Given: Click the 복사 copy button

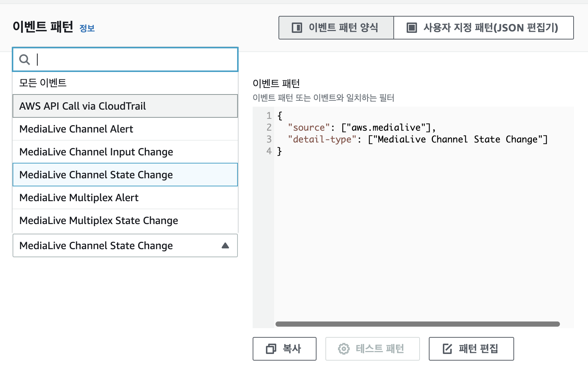Looking at the screenshot, I should pos(284,349).
